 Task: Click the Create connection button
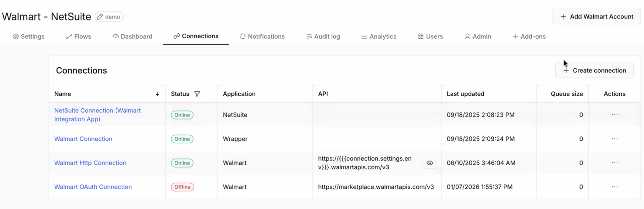[594, 70]
